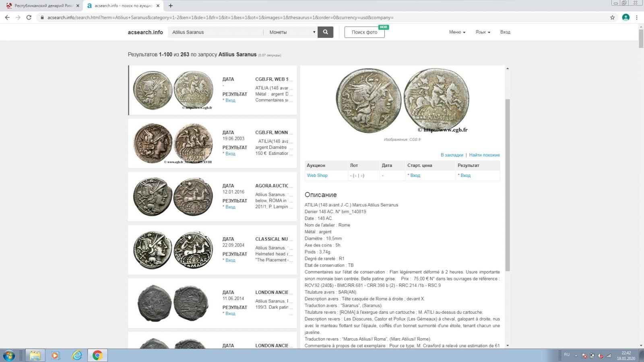Image resolution: width=644 pixels, height=362 pixels.
Task: Click the browser reload icon
Action: click(29, 17)
